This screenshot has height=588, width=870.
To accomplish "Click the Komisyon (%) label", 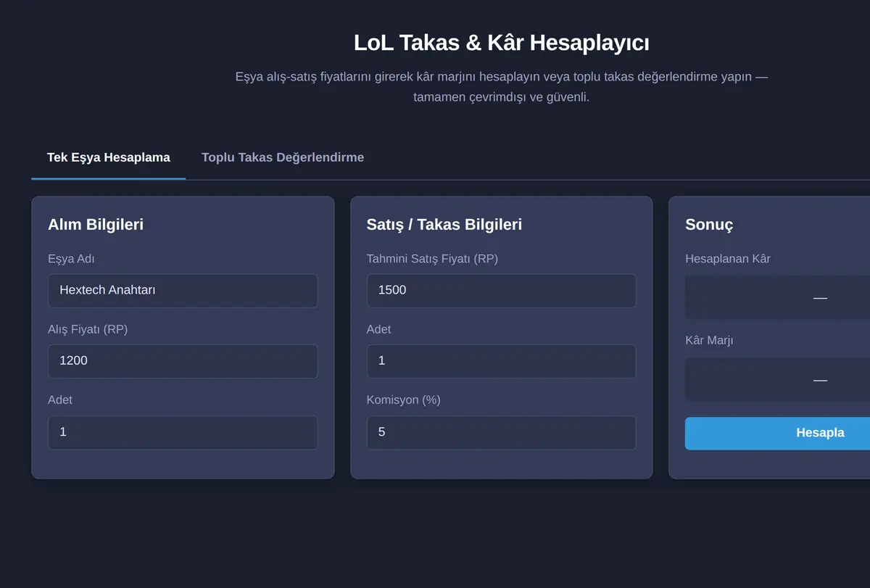I will coord(404,400).
